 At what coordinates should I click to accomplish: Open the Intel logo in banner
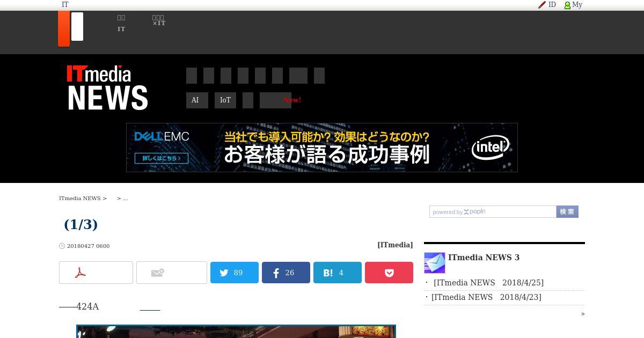pyautogui.click(x=490, y=148)
